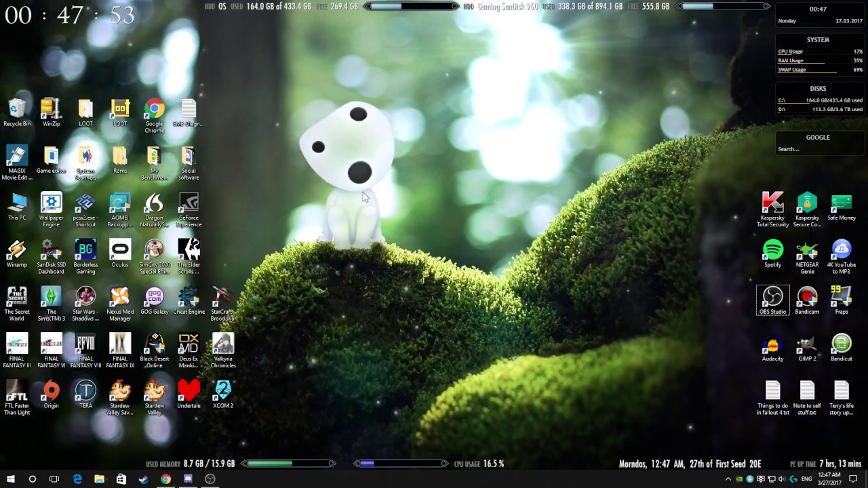Launch Black Desert Online

(x=154, y=351)
